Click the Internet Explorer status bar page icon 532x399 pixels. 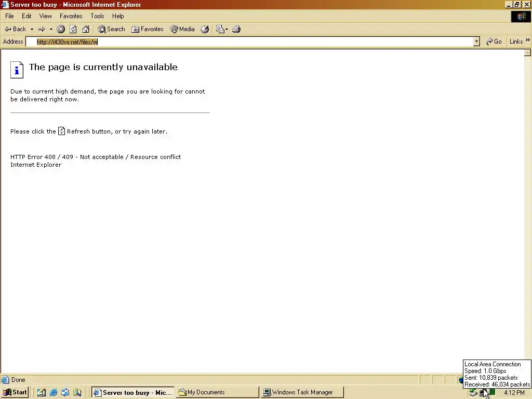5,380
